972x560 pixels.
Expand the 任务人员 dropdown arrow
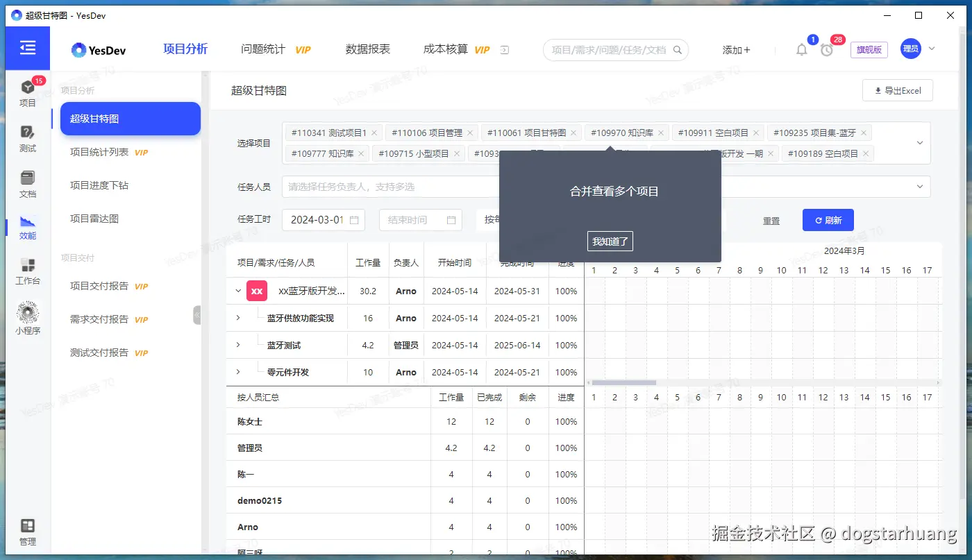coord(920,187)
